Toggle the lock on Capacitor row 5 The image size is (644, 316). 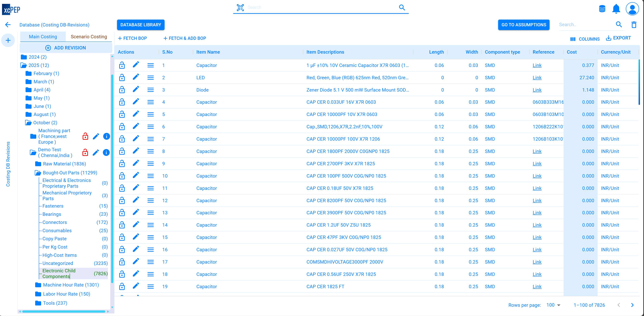[122, 114]
